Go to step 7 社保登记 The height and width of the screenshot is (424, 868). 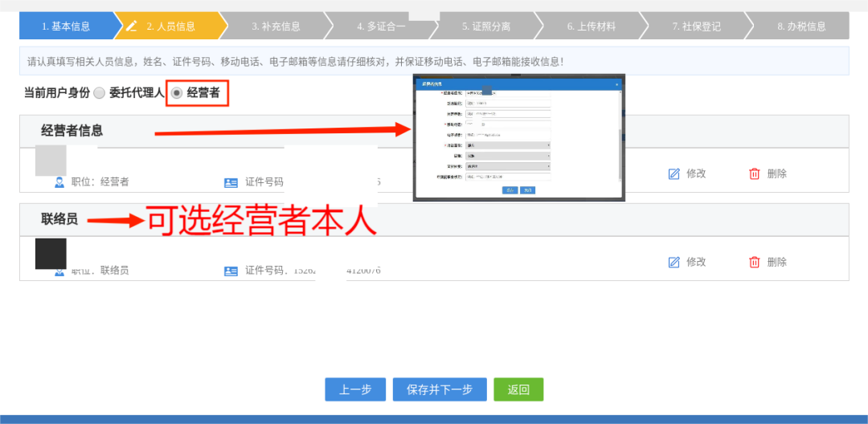[696, 26]
